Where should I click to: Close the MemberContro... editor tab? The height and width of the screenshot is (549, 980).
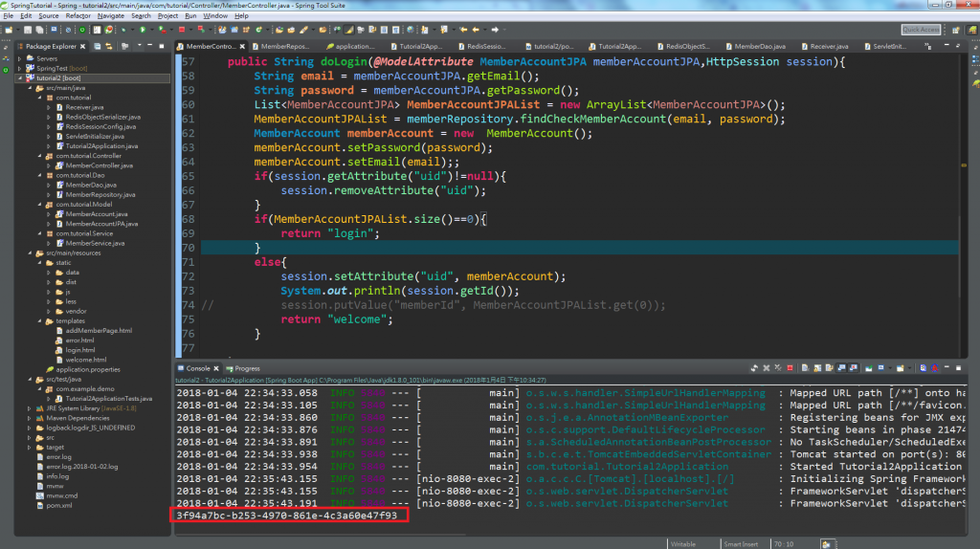[x=242, y=46]
